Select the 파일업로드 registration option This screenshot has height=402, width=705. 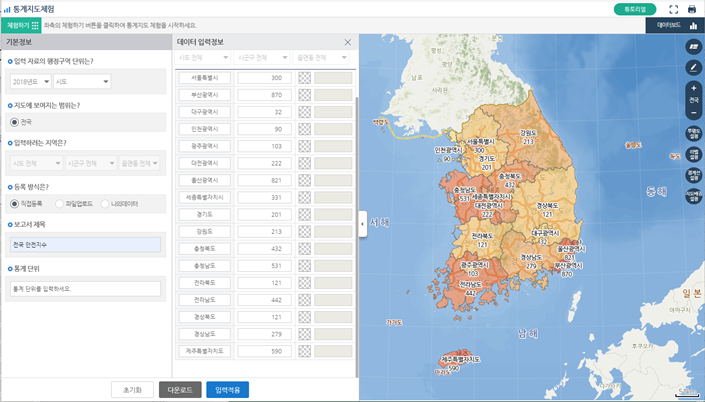click(x=60, y=203)
